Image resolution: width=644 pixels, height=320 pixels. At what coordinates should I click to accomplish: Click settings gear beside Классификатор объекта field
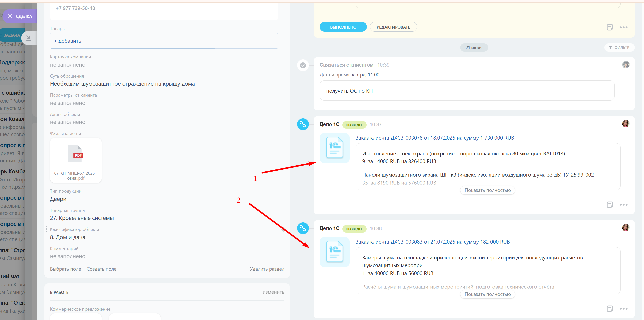pyautogui.click(x=283, y=229)
